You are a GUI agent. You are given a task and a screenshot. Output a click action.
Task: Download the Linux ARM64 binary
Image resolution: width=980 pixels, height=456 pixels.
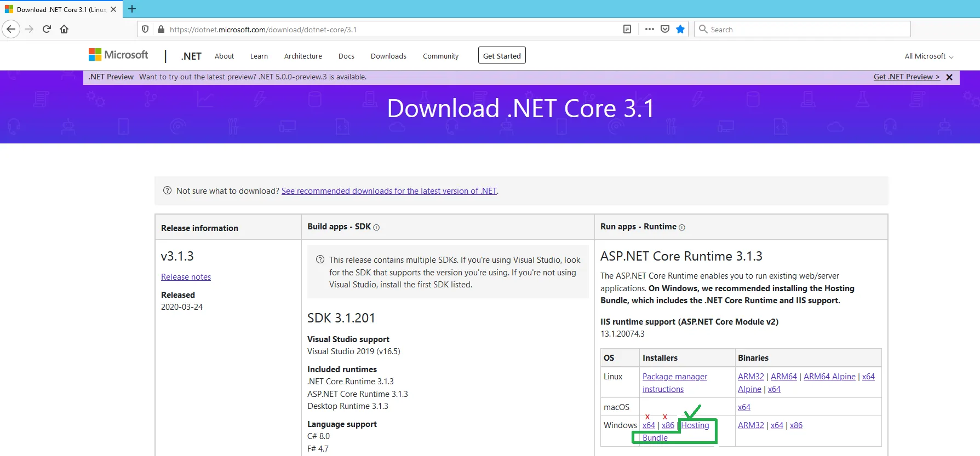784,377
